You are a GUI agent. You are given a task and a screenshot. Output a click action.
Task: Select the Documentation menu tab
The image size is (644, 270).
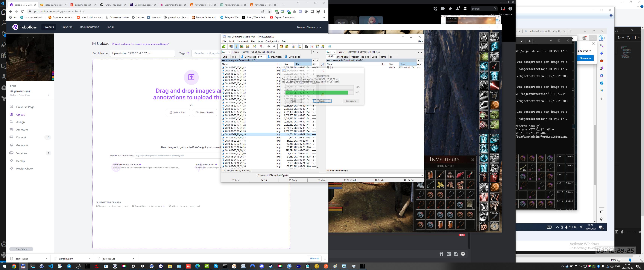tap(89, 27)
